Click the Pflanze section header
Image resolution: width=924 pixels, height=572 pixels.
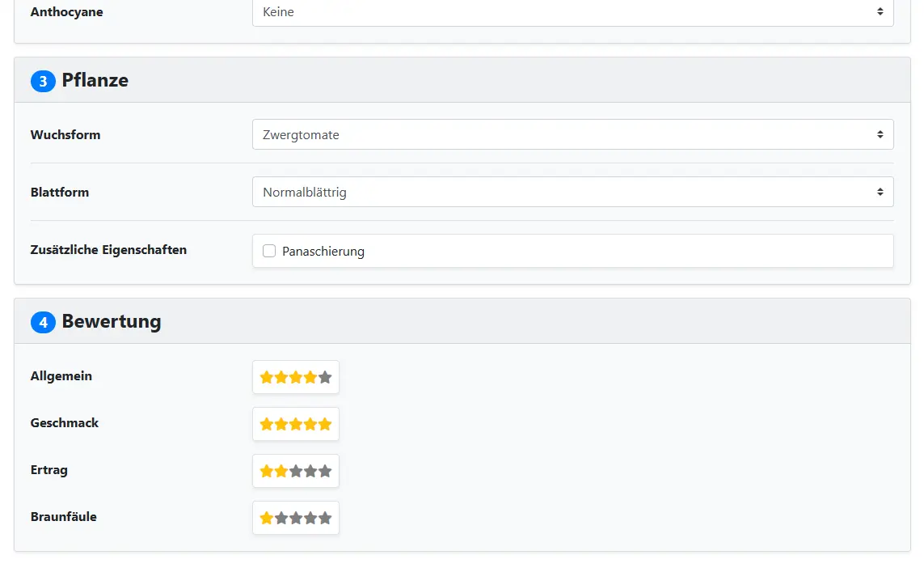coord(95,81)
